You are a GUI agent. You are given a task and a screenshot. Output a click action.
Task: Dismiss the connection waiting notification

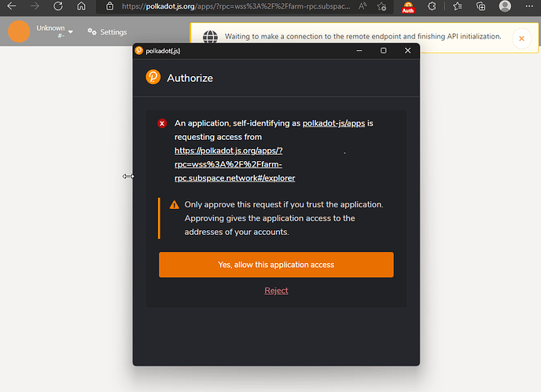[521, 38]
